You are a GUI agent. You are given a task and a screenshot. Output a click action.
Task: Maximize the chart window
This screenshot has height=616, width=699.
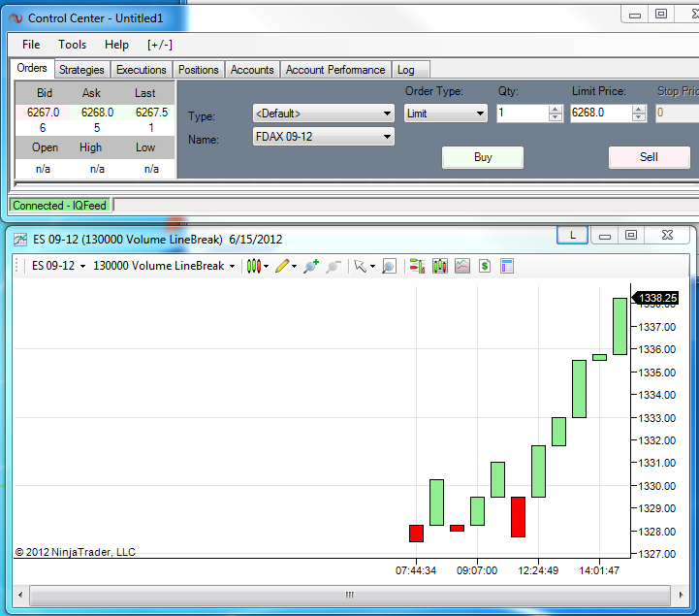[x=631, y=236]
